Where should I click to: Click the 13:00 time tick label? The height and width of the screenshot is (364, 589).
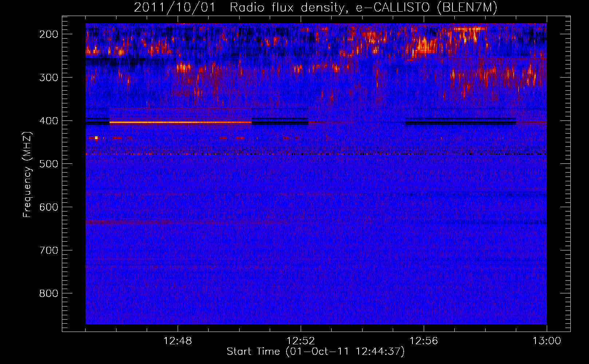547,341
